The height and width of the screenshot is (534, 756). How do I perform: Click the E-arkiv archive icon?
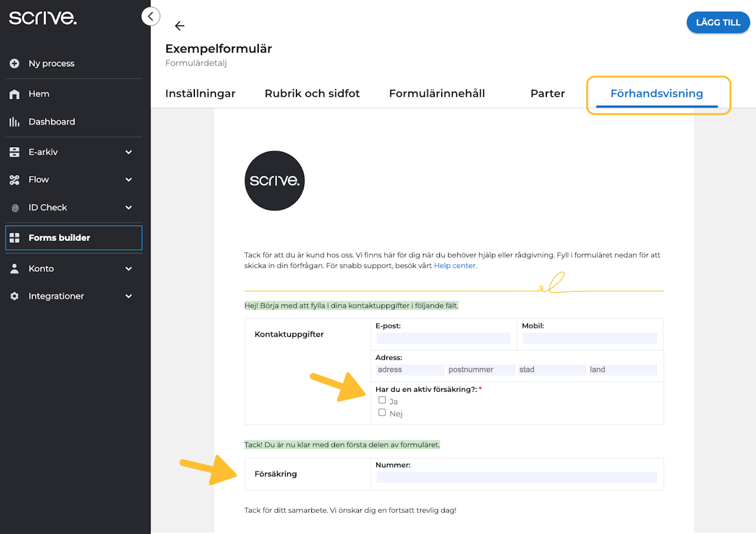(x=15, y=152)
